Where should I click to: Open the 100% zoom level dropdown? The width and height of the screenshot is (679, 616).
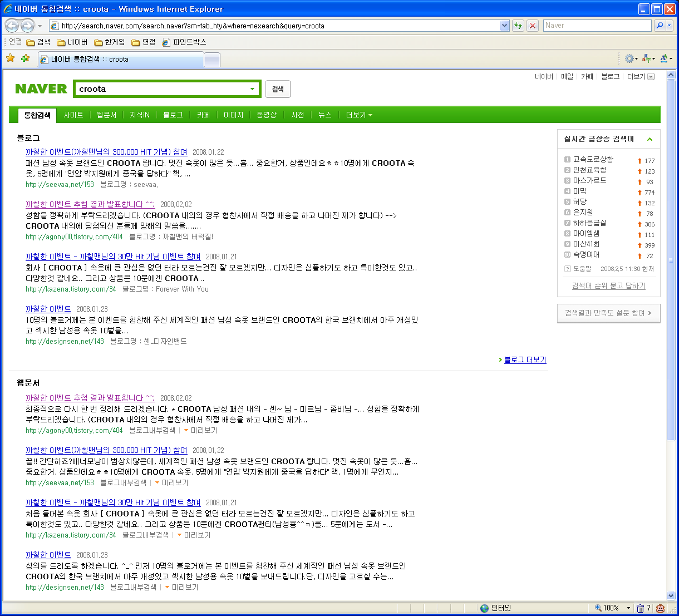pos(628,608)
